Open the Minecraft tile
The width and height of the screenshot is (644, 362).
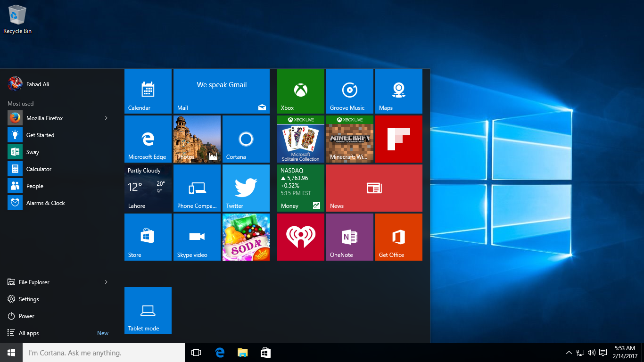[x=350, y=139]
